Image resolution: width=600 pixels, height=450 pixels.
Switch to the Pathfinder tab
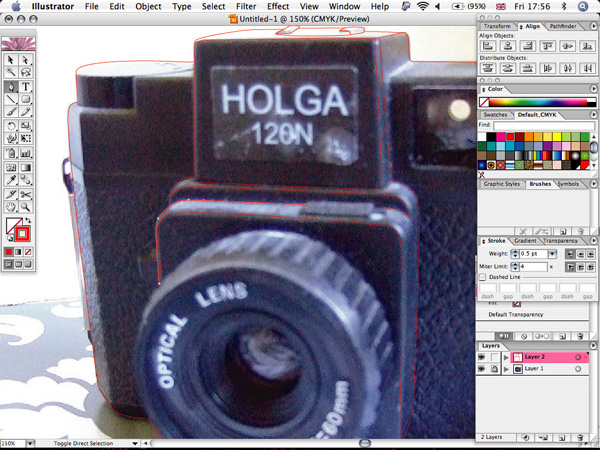tap(563, 26)
